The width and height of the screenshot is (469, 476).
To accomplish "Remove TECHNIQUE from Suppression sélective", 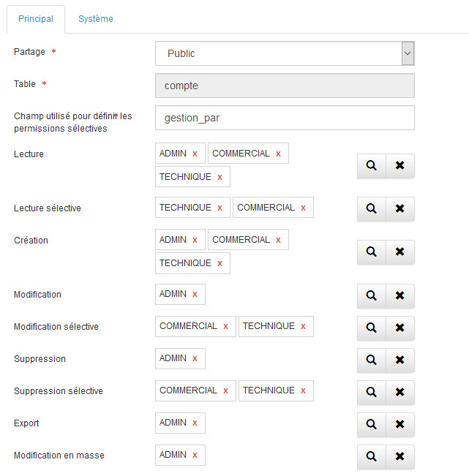I will 303,390.
